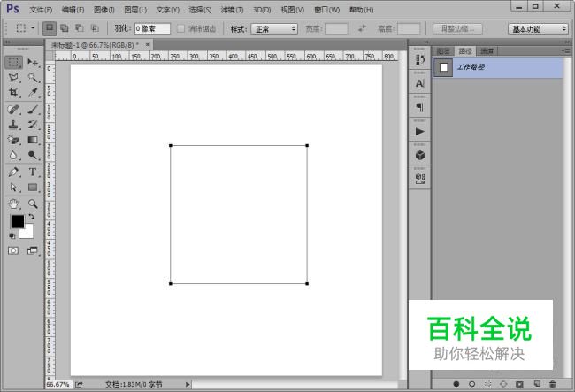
Task: Toggle Quick Mask mode
Action: pos(13,250)
